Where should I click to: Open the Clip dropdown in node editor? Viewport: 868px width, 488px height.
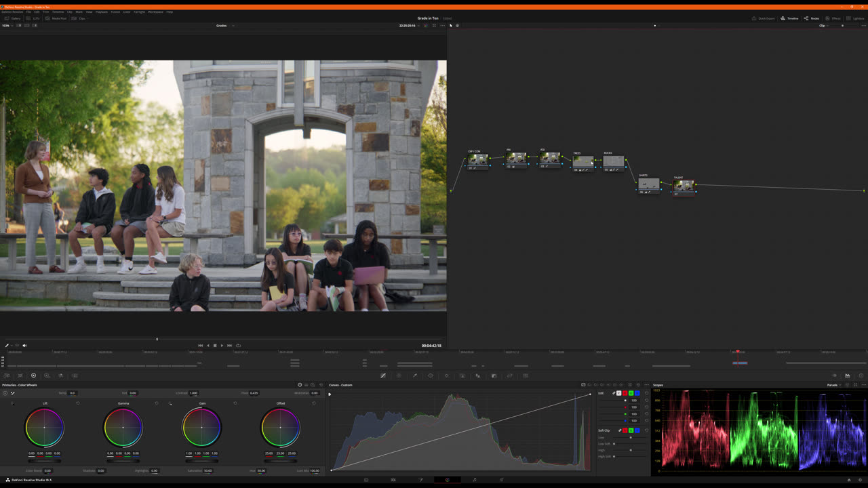click(824, 25)
